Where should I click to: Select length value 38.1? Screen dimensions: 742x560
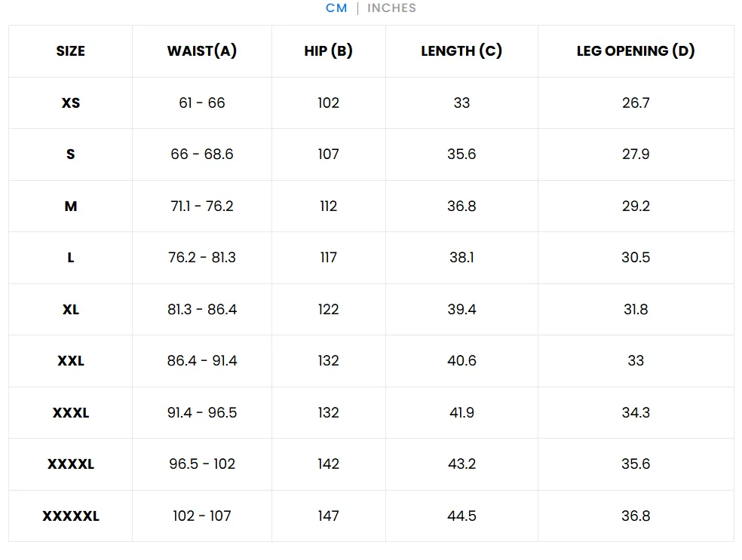pos(461,258)
